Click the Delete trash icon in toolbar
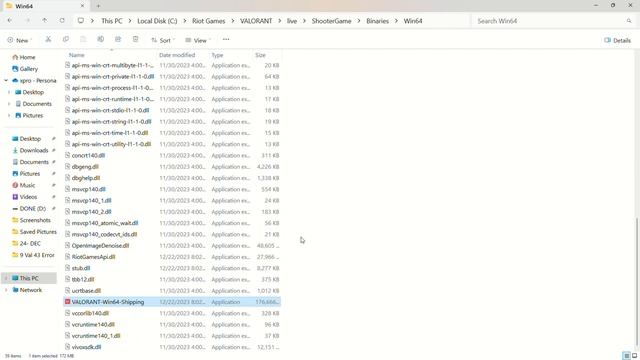This screenshot has height=360, width=640. (136, 40)
